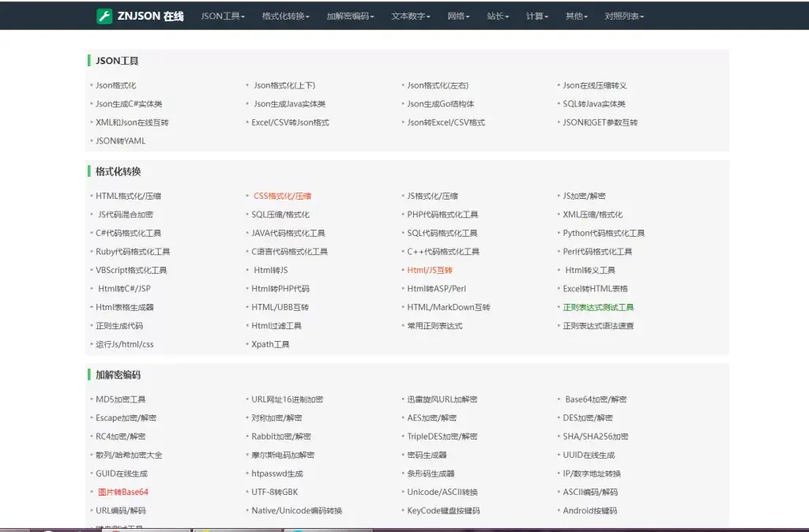Expand the 计算 navigation dropdown
Screen dimensions: 809x532
click(x=537, y=16)
